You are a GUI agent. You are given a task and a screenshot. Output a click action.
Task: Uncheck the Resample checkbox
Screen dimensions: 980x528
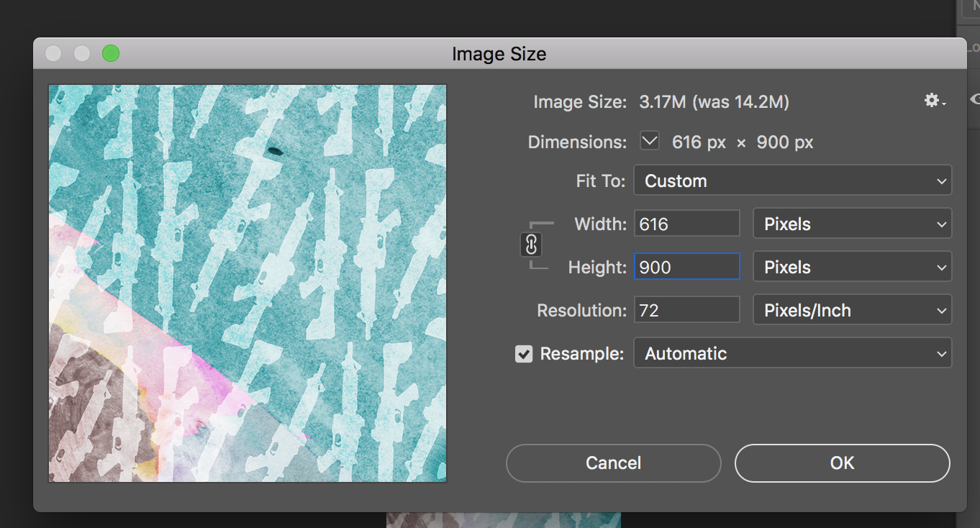(x=525, y=354)
